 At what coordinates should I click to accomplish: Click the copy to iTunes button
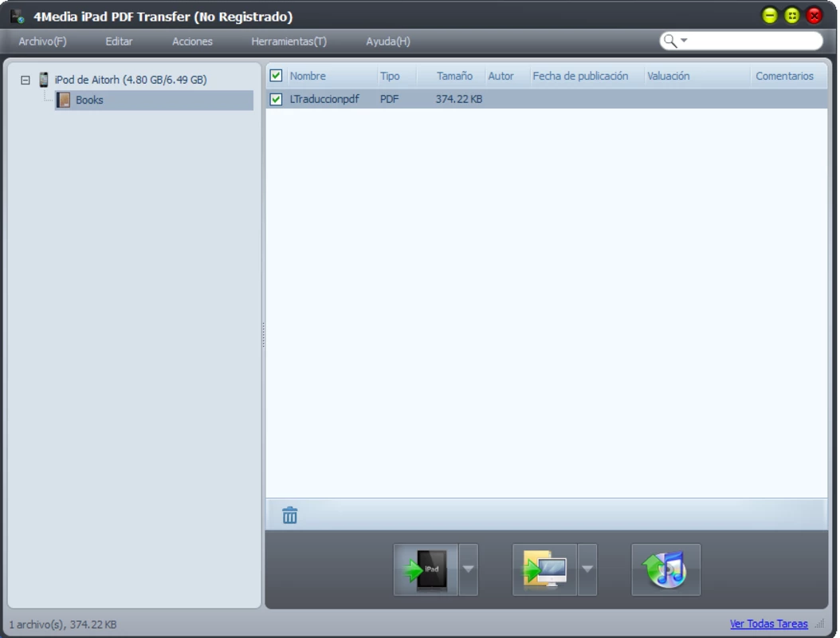(665, 569)
